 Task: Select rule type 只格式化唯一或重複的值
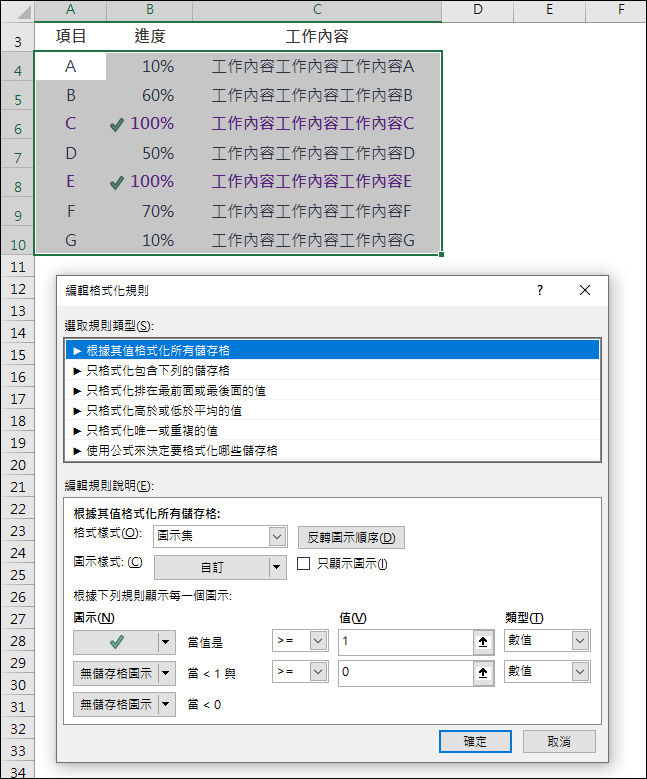(x=332, y=430)
